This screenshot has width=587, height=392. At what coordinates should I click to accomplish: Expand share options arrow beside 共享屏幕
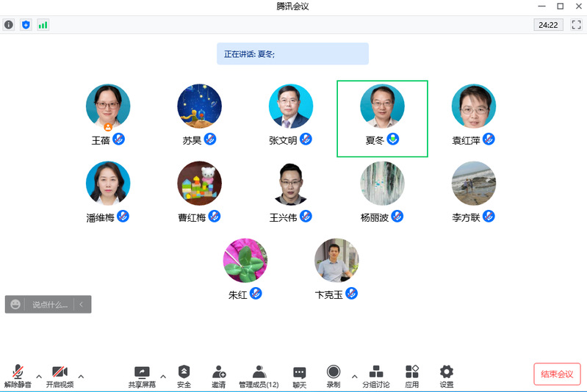pyautogui.click(x=163, y=377)
